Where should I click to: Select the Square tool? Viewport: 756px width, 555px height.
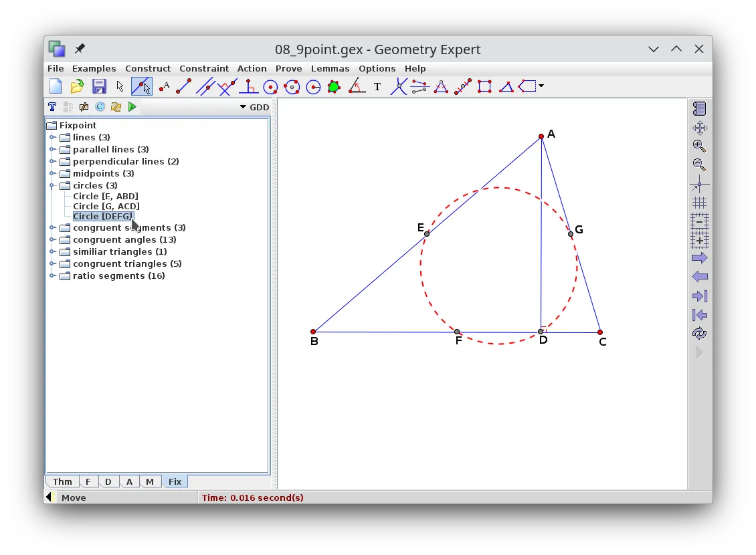484,87
